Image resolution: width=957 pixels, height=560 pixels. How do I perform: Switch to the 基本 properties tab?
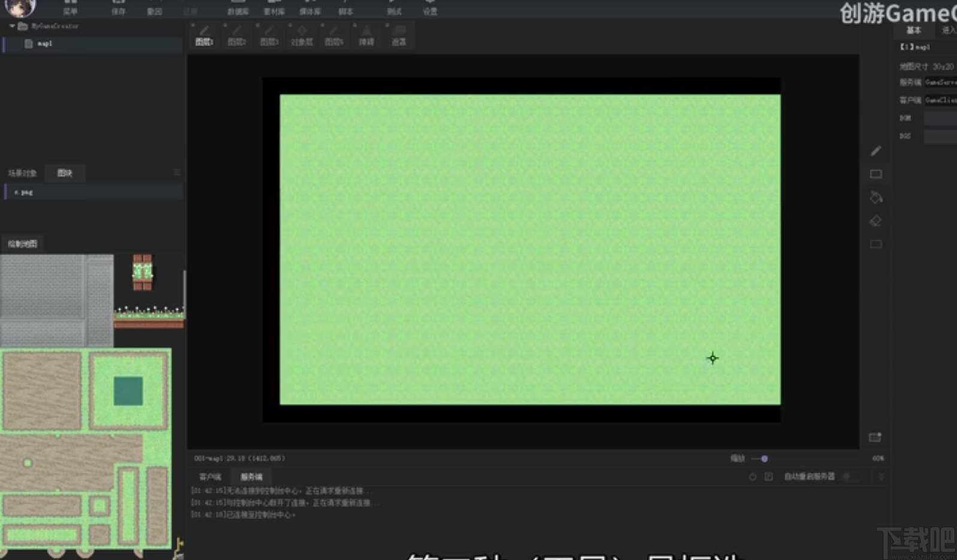pos(913,30)
